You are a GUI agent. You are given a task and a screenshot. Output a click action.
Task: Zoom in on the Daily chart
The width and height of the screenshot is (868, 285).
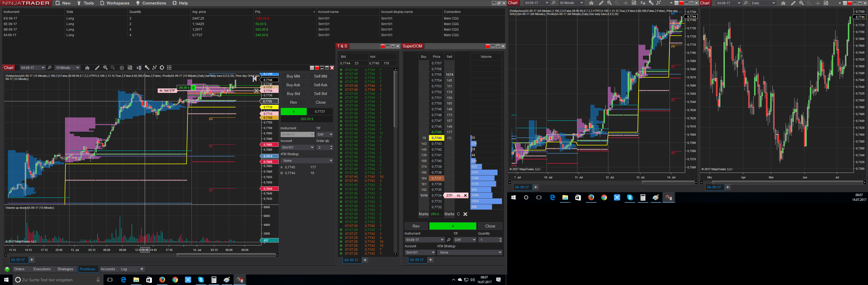click(801, 3)
